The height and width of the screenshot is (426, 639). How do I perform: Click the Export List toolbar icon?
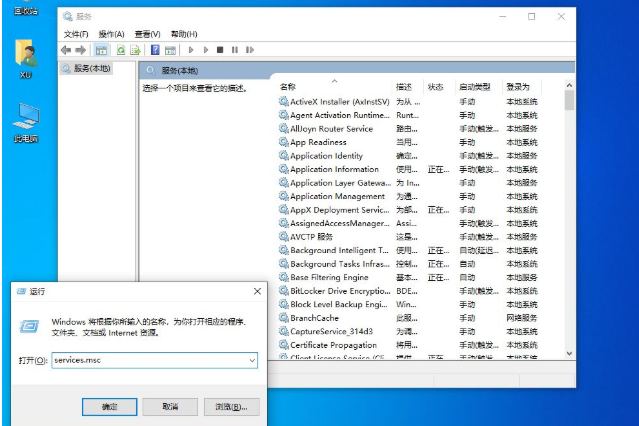[134, 49]
